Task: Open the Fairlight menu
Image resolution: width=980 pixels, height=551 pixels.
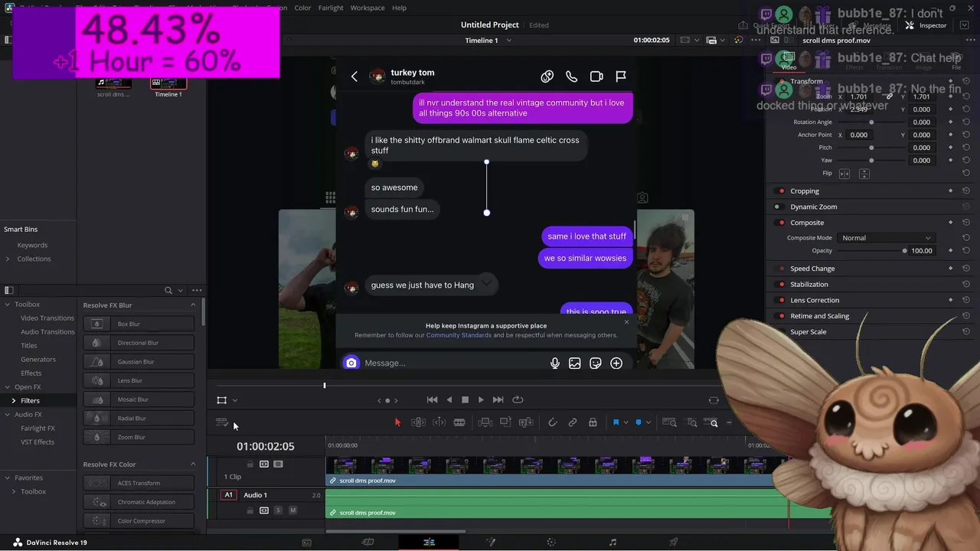Action: click(331, 8)
